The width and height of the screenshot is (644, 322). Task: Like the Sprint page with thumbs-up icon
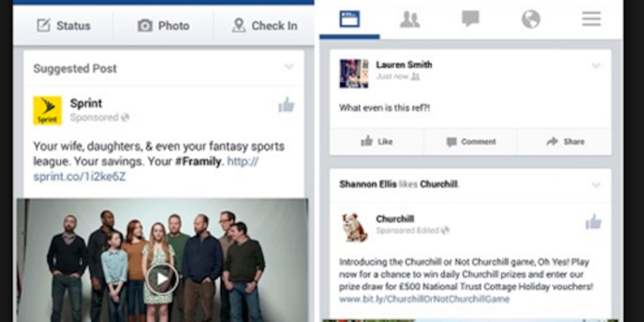[x=286, y=105]
